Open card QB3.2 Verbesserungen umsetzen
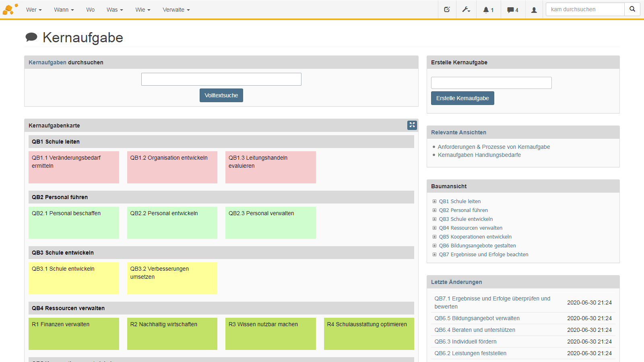 coord(172,278)
